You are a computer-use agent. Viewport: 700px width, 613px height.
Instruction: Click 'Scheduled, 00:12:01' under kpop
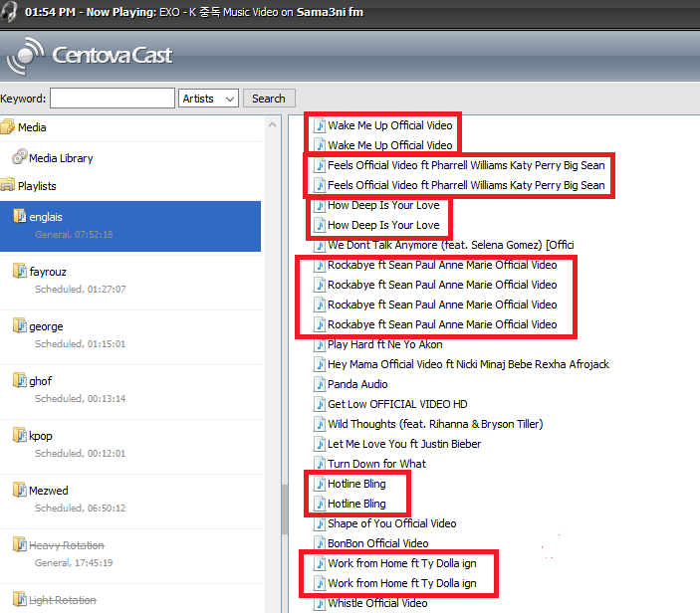81,453
